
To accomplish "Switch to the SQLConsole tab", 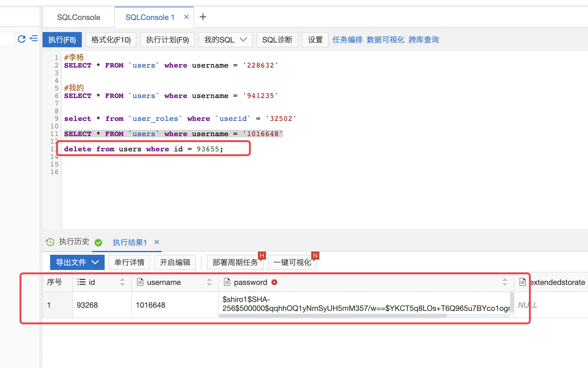I will [78, 17].
